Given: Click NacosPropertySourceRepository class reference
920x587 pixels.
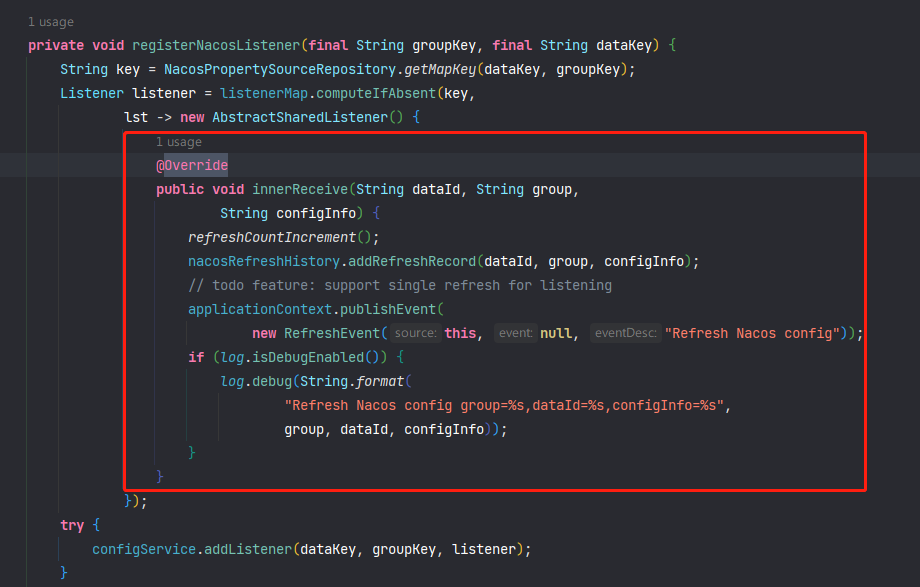Looking at the screenshot, I should [x=280, y=69].
